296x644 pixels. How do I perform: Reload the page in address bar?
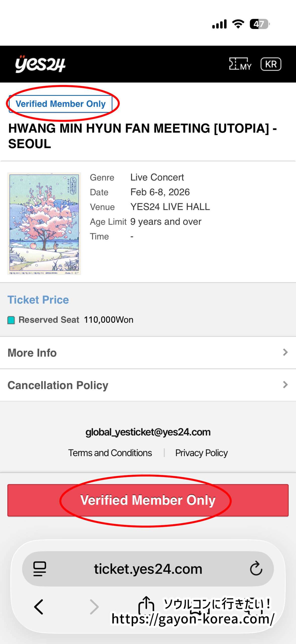point(256,569)
